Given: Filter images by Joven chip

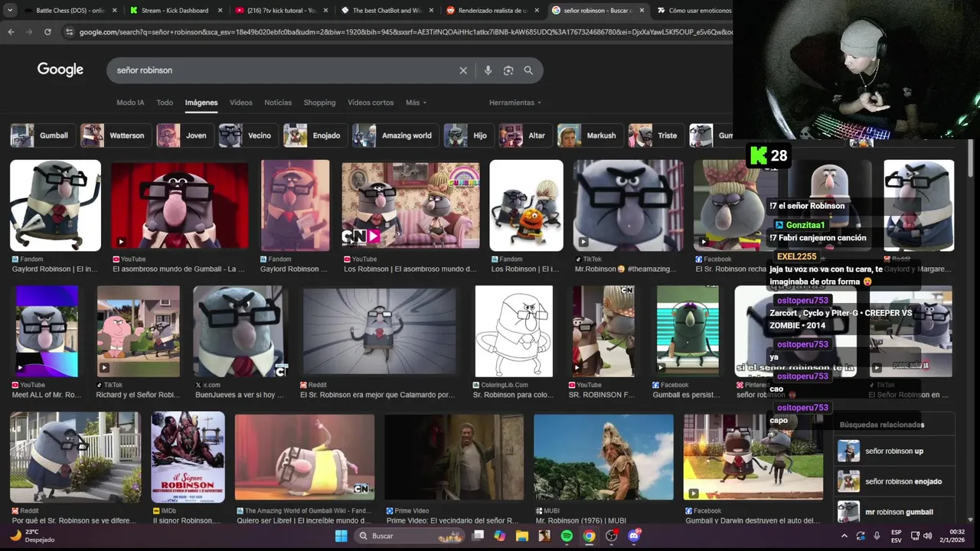Looking at the screenshot, I should point(185,135).
